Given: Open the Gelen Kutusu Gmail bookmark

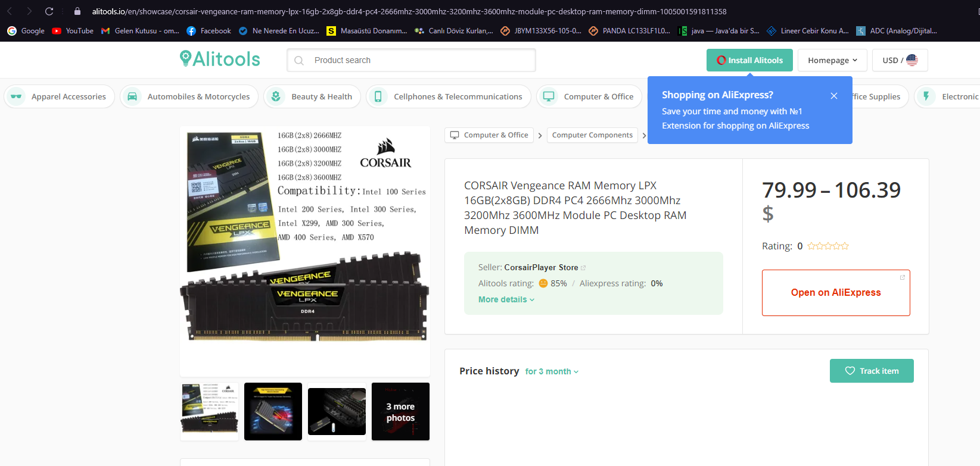Looking at the screenshot, I should click(x=140, y=31).
